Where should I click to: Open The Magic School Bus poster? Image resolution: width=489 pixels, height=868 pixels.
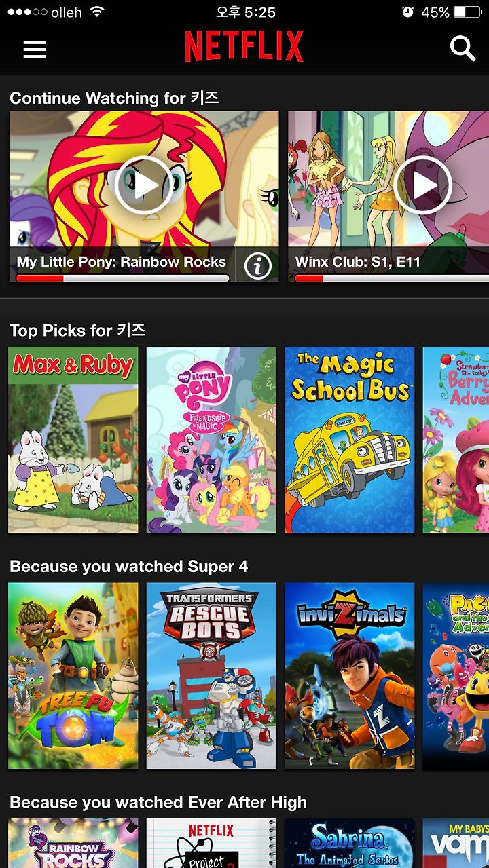click(350, 440)
